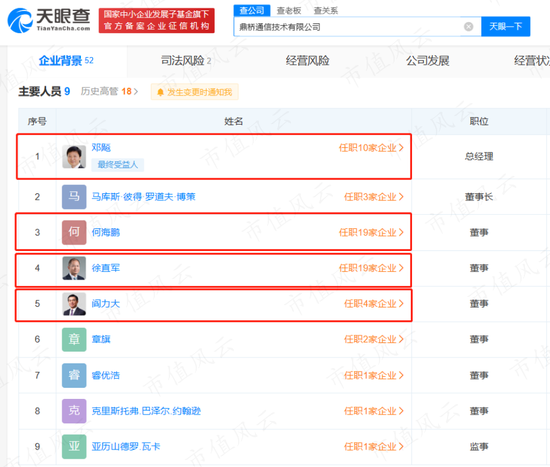Viewport: 550px width, 467px height.
Task: Click 克 avatar icon in row 8
Action: click(x=74, y=411)
